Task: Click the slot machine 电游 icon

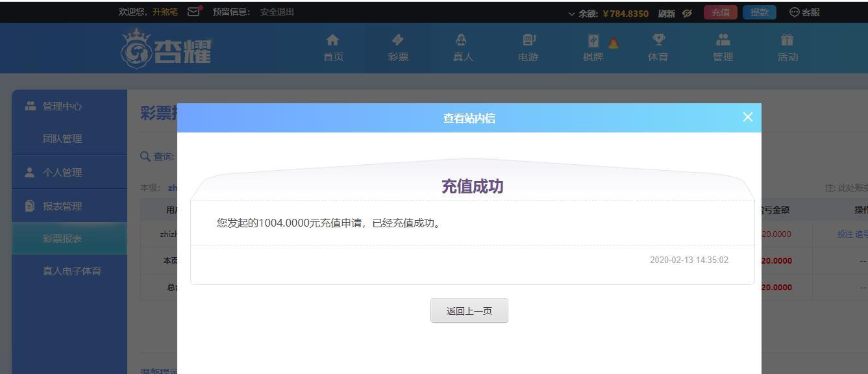Action: tap(528, 40)
